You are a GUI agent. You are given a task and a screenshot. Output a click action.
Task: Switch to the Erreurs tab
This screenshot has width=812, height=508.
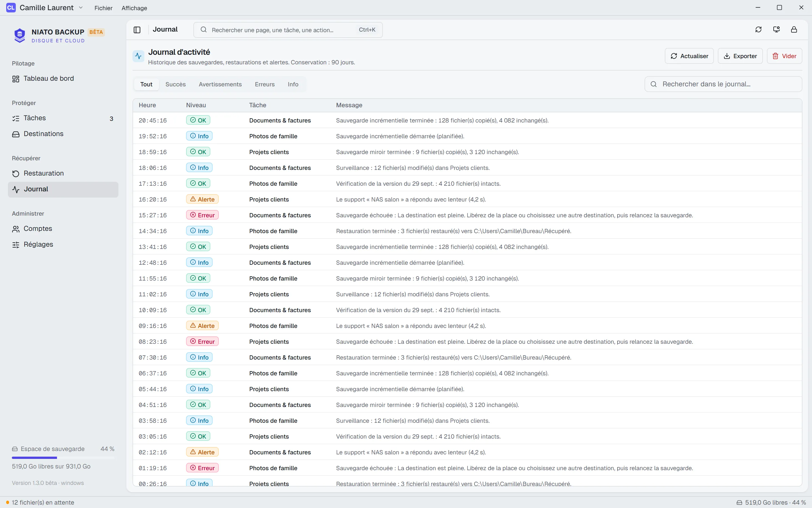tap(265, 84)
